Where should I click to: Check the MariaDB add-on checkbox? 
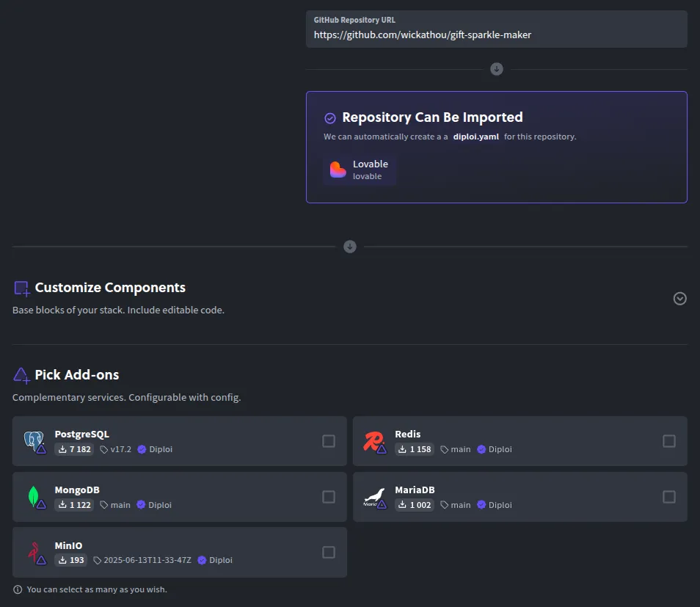coord(668,497)
